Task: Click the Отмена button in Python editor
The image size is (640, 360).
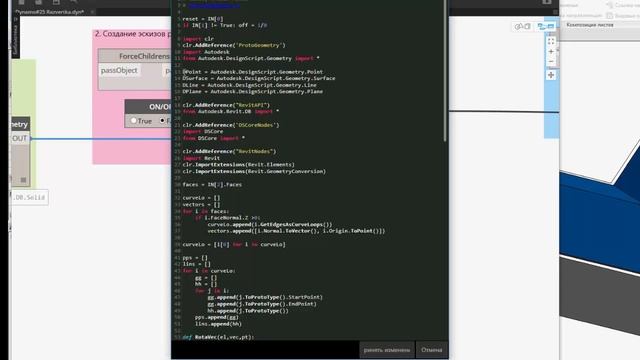Action: [431, 350]
